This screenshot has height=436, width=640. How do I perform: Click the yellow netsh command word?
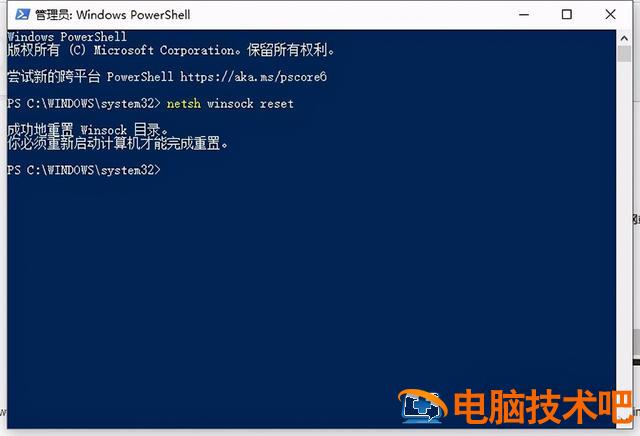(184, 104)
